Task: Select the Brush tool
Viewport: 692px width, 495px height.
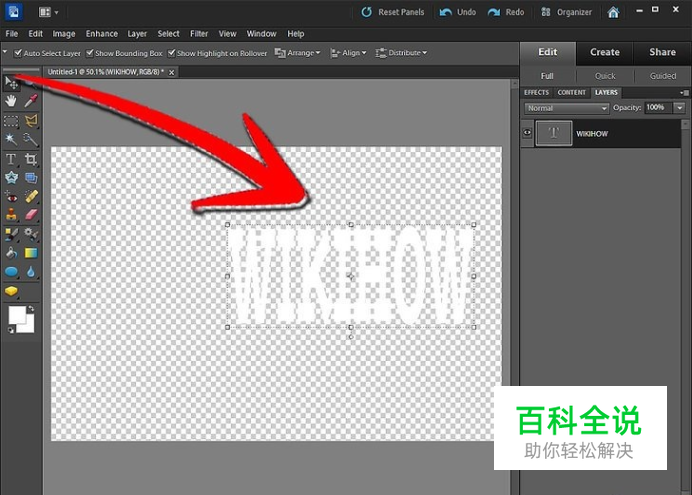Action: tap(11, 234)
